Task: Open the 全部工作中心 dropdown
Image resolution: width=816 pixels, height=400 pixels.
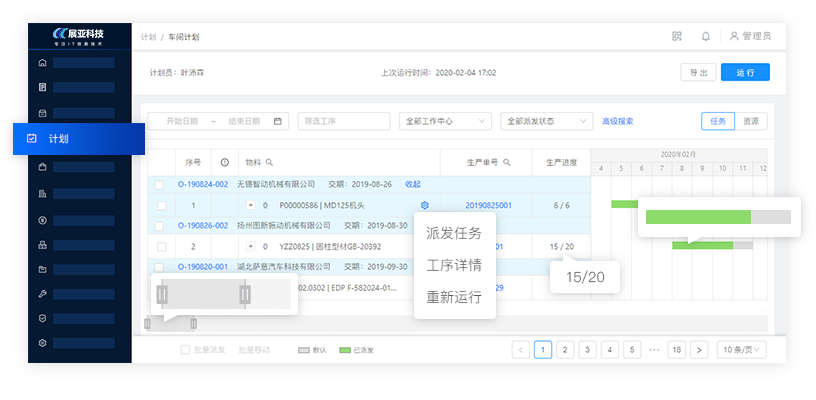Action: click(x=445, y=121)
